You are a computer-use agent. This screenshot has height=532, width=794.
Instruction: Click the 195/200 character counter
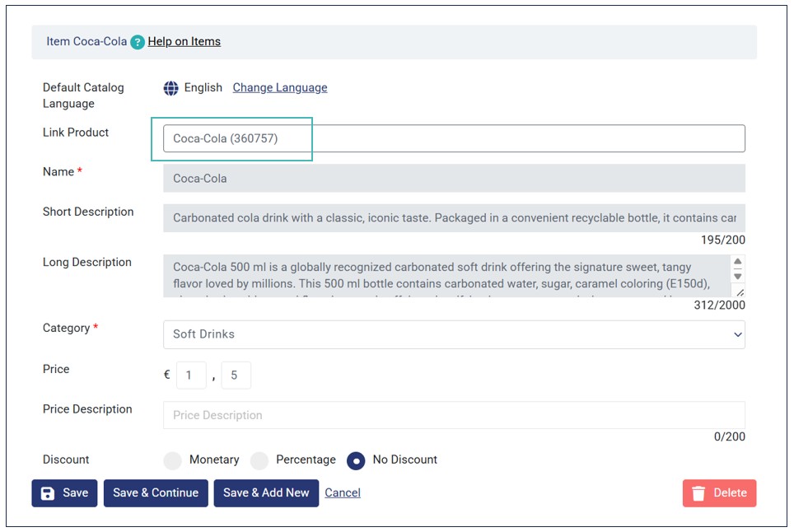[722, 240]
